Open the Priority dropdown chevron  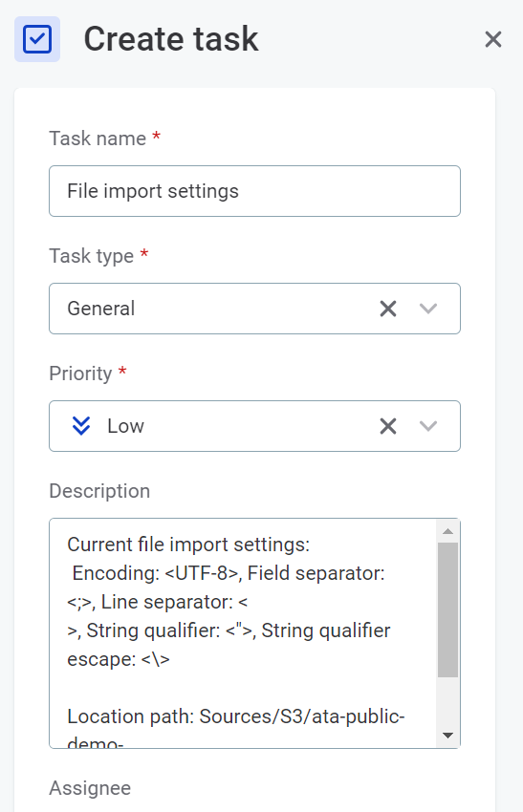pyautogui.click(x=428, y=426)
